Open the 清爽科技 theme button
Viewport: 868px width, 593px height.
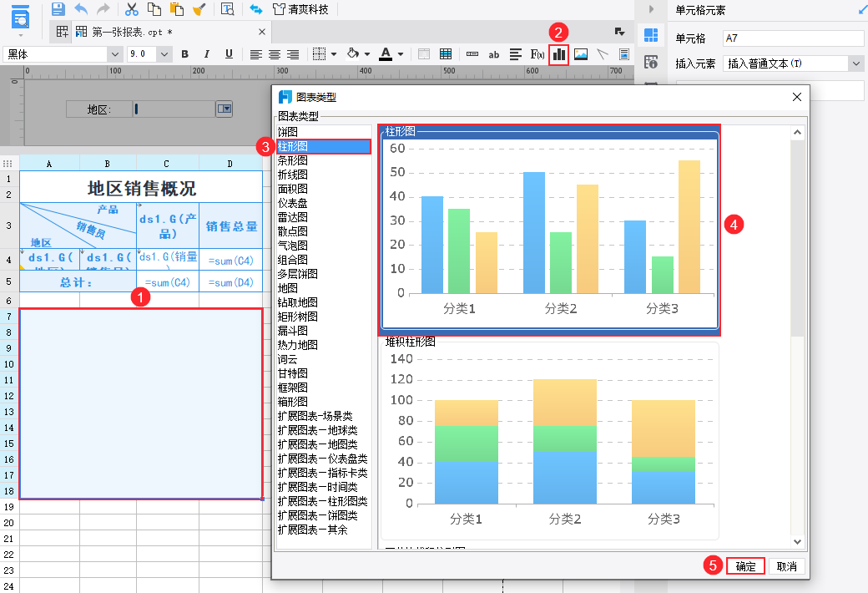pos(300,9)
